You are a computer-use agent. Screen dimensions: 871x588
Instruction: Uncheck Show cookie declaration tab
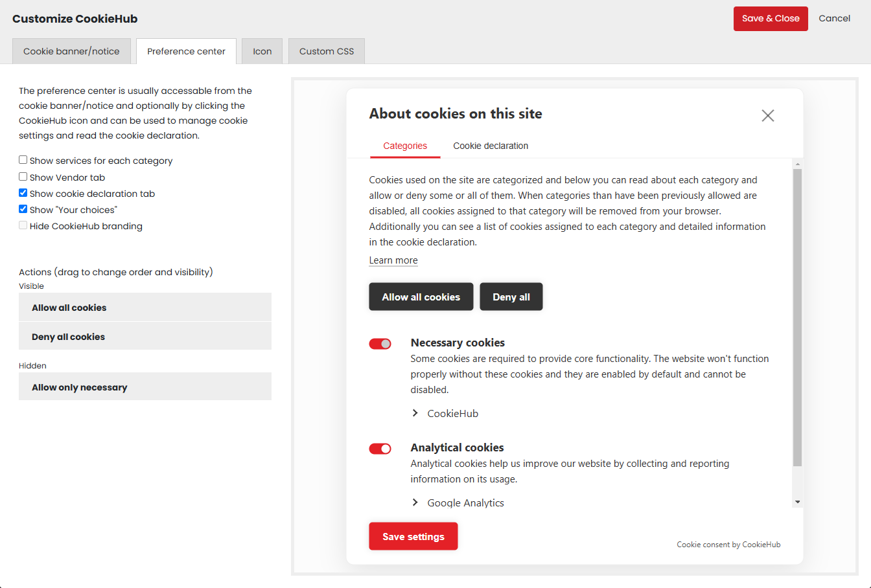23,193
